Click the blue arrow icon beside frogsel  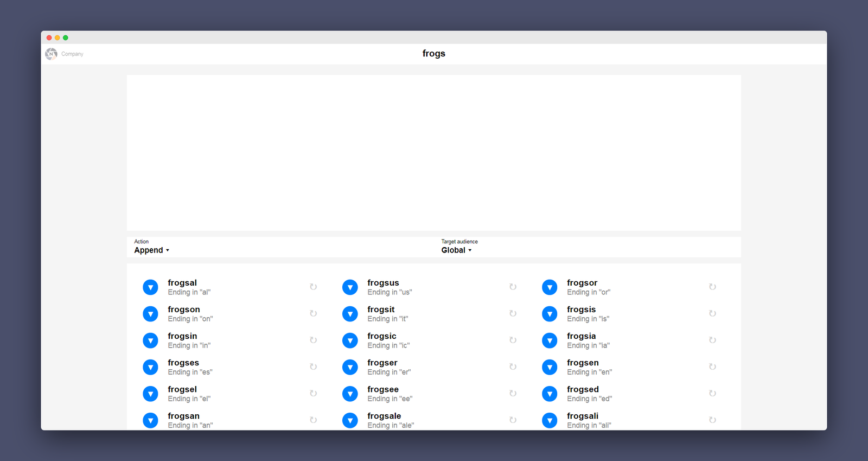click(150, 394)
